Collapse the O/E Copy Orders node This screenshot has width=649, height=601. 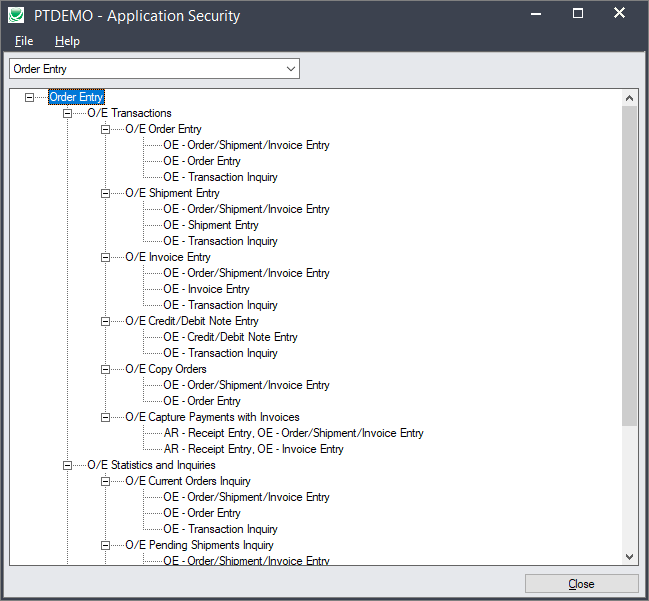[106, 369]
